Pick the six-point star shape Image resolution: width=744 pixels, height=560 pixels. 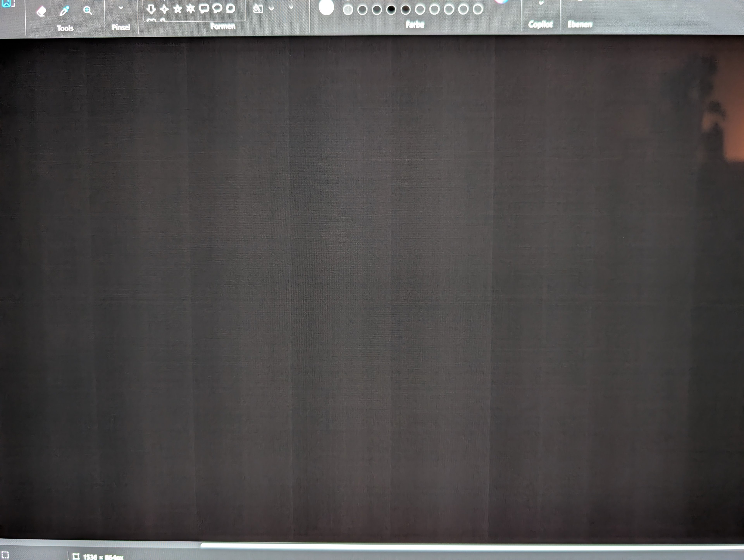(x=191, y=9)
